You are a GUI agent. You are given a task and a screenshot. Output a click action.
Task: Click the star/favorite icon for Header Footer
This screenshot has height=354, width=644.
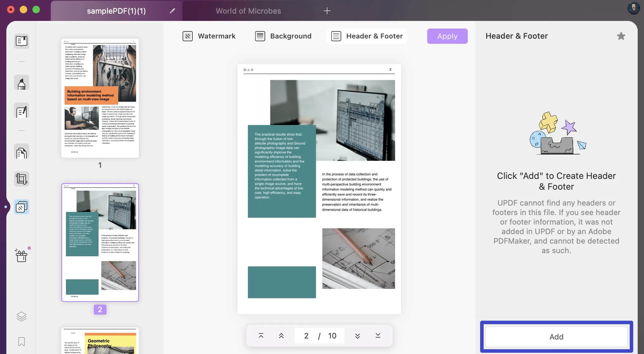[621, 36]
